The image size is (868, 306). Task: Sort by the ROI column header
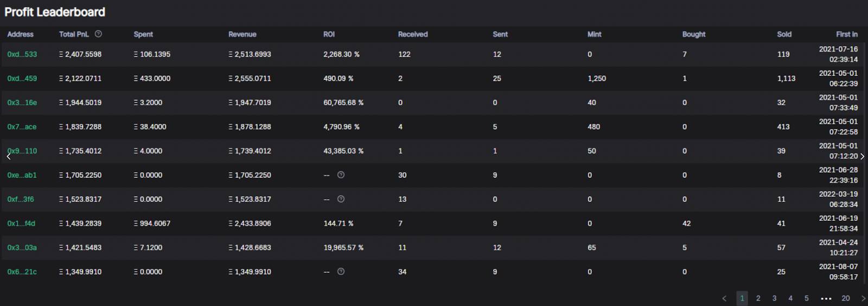(x=329, y=34)
